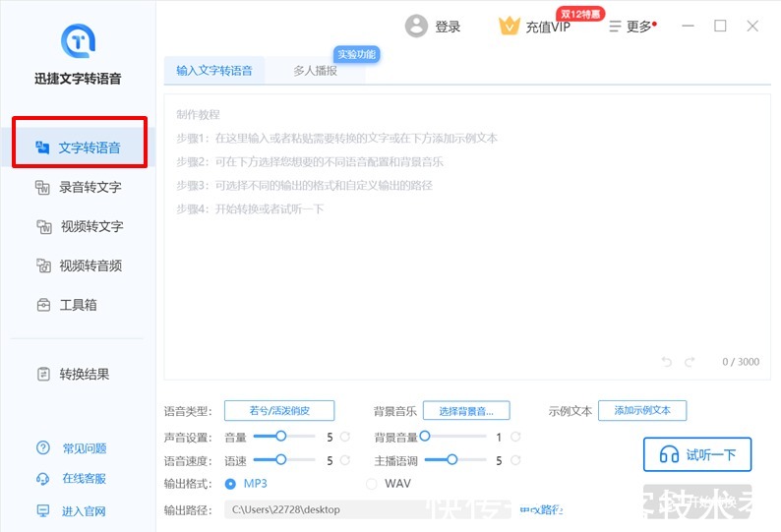Switch to the 多人播报 tab
The image size is (781, 532).
[316, 71]
